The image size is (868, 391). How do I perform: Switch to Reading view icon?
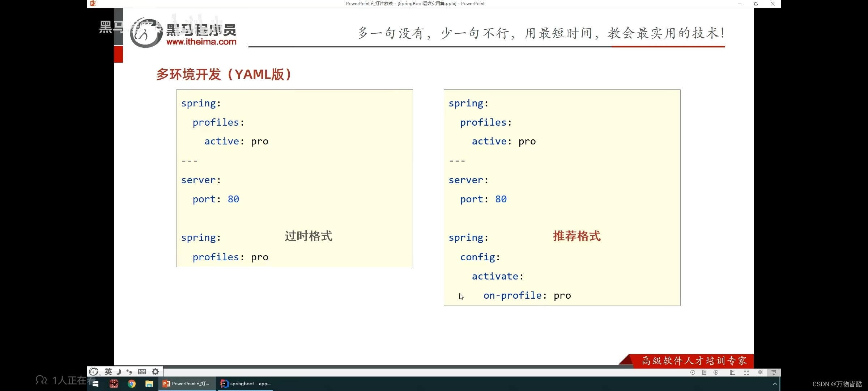[760, 372]
